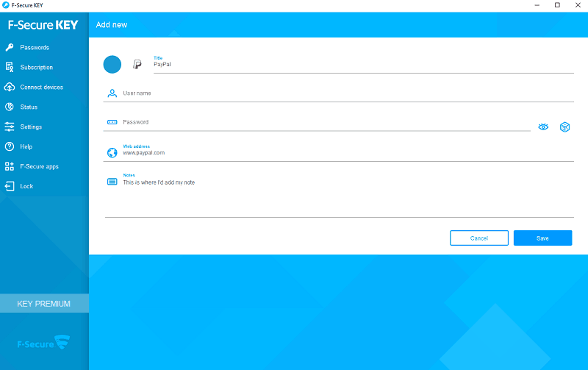The width and height of the screenshot is (588, 370).
Task: Click F-Secure KEY title bar app icon
Action: 6,5
